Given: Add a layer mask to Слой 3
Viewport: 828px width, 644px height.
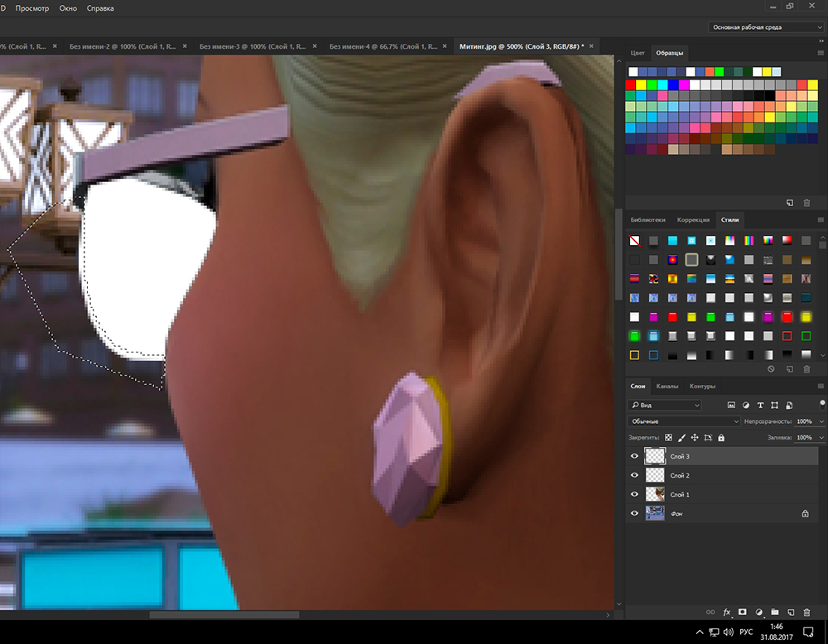Looking at the screenshot, I should pos(743,612).
